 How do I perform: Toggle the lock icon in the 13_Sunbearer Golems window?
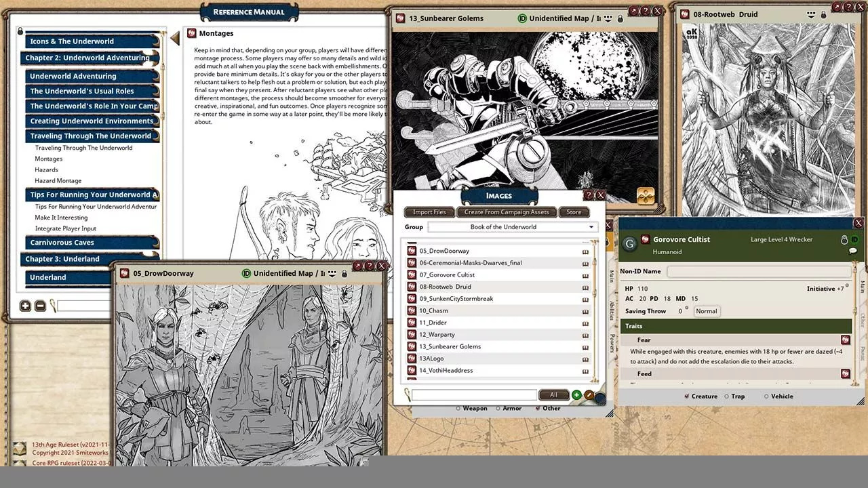[x=620, y=18]
